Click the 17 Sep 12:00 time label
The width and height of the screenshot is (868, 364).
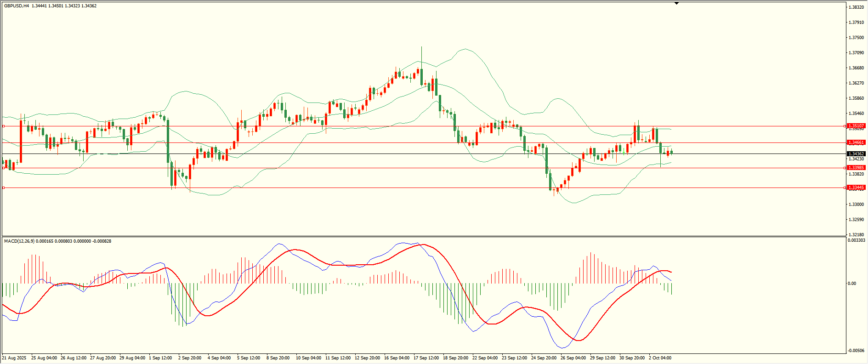pyautogui.click(x=426, y=358)
